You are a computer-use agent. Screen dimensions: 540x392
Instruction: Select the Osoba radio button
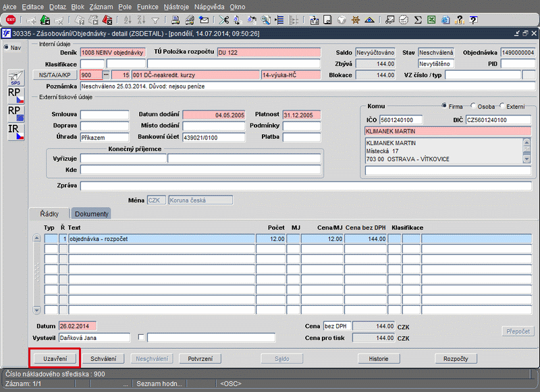(473, 106)
